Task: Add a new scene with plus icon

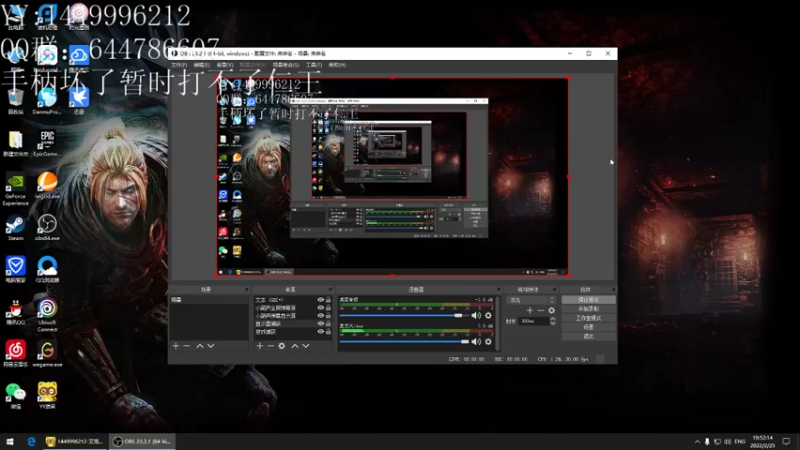Action: click(176, 346)
